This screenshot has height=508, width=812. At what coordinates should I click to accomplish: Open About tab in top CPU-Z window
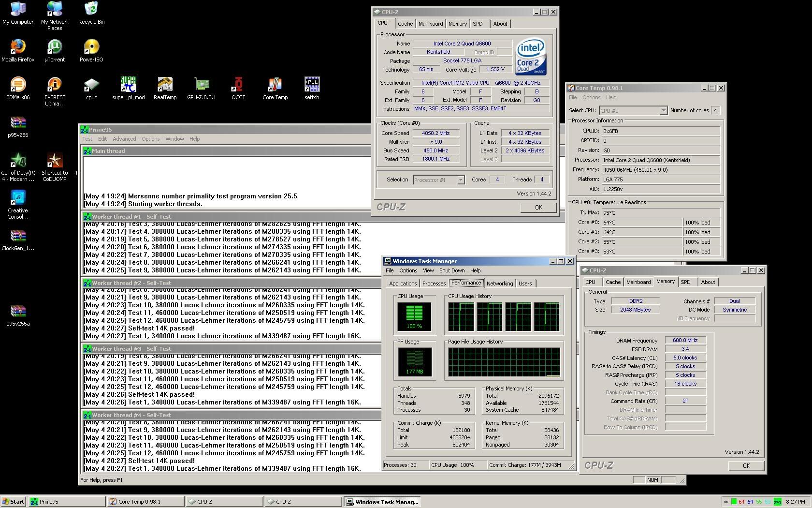tap(500, 24)
